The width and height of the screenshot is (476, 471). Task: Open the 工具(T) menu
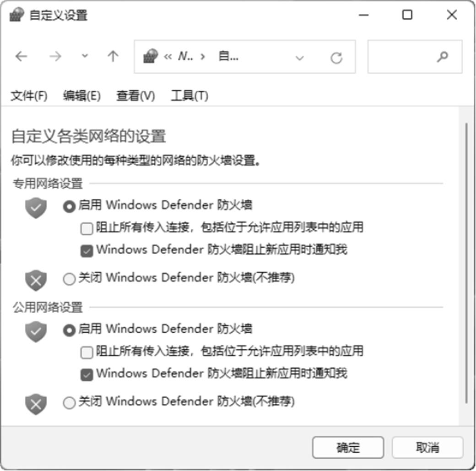[190, 96]
